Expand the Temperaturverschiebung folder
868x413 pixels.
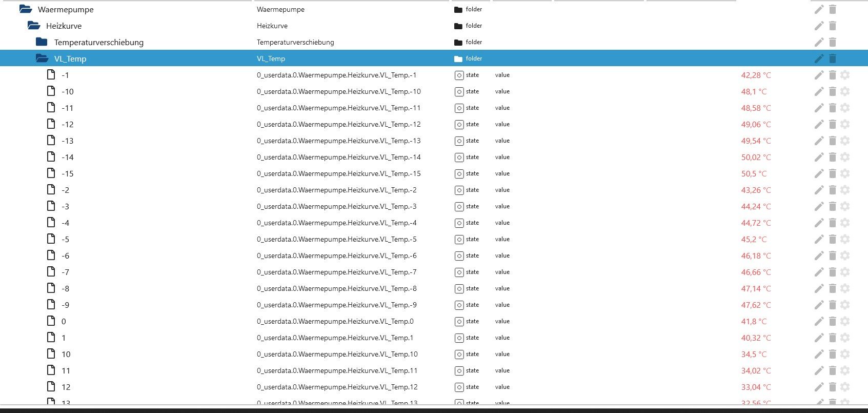point(42,42)
